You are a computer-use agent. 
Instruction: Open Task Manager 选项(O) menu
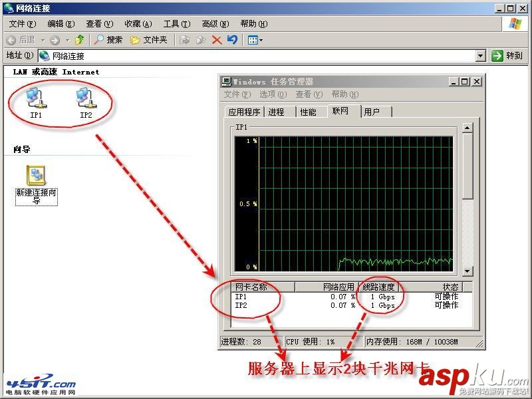pyautogui.click(x=273, y=94)
